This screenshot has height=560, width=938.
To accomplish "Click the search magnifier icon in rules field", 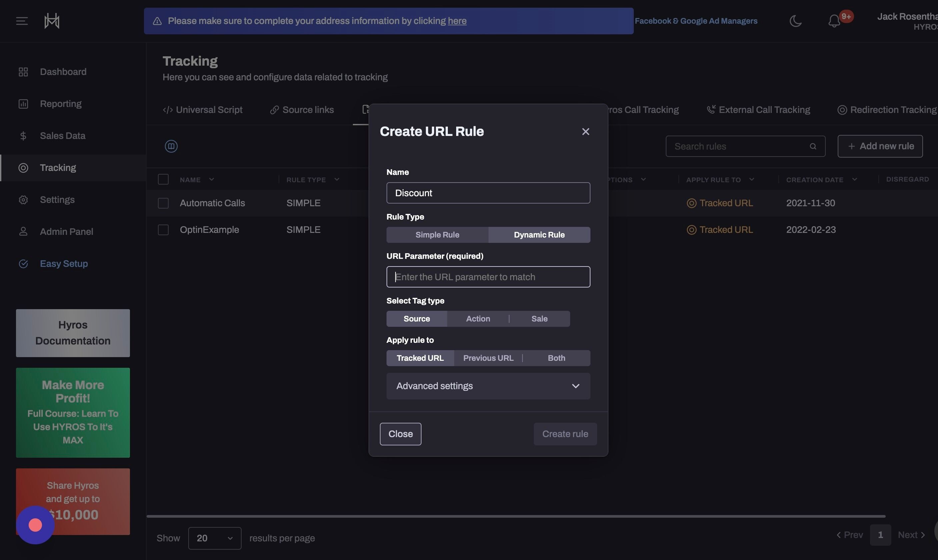I will 813,147.
